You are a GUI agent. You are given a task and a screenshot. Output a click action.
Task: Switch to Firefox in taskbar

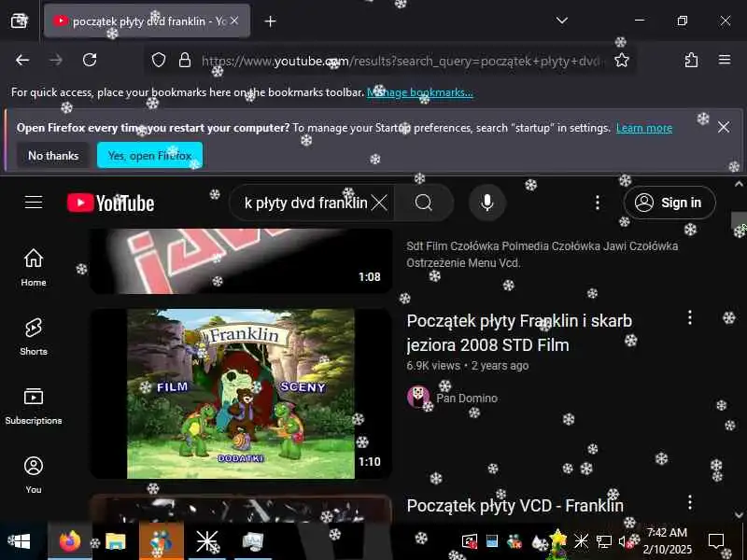pyautogui.click(x=69, y=541)
